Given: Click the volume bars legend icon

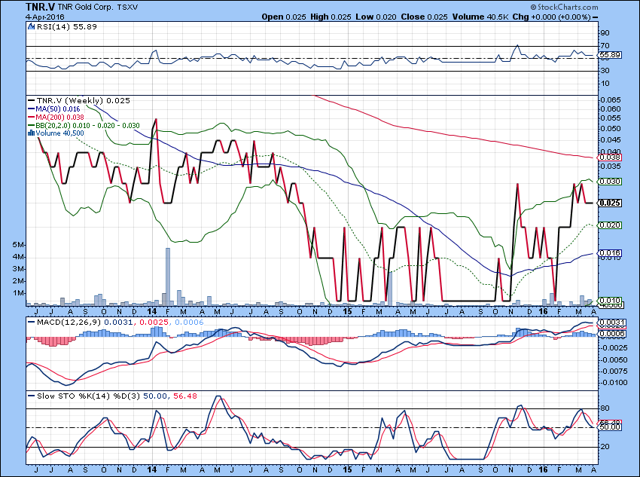Looking at the screenshot, I should tap(31, 133).
